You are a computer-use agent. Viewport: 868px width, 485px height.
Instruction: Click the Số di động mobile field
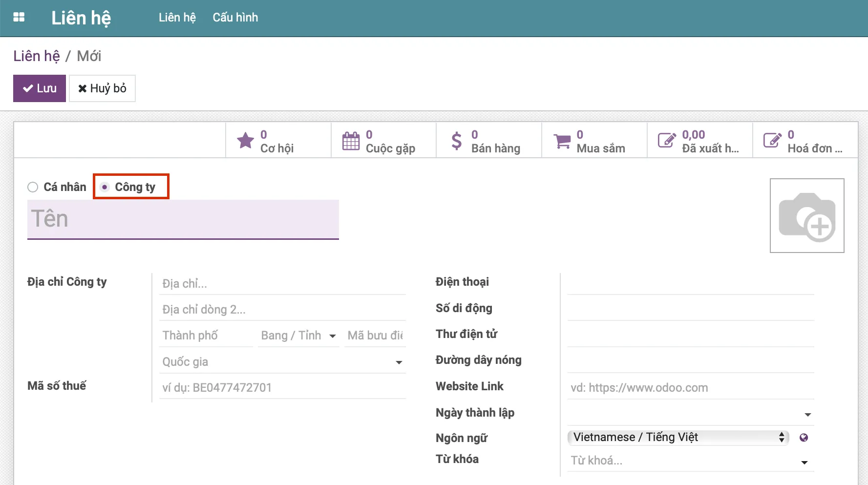[x=691, y=310]
